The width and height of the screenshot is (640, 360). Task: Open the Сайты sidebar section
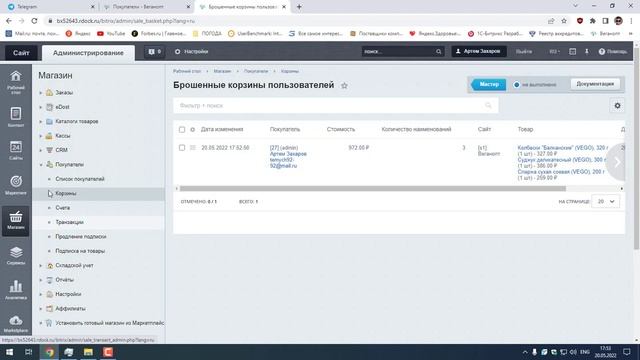[x=16, y=150]
